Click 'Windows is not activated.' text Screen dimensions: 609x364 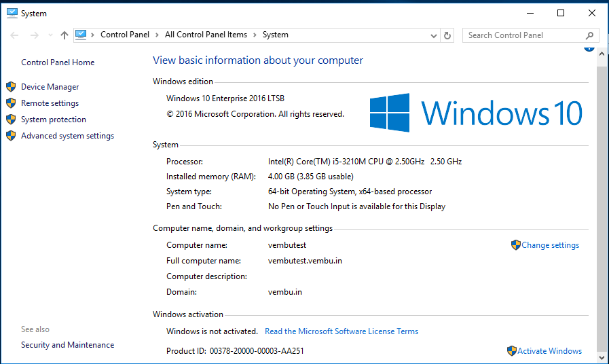pyautogui.click(x=212, y=331)
